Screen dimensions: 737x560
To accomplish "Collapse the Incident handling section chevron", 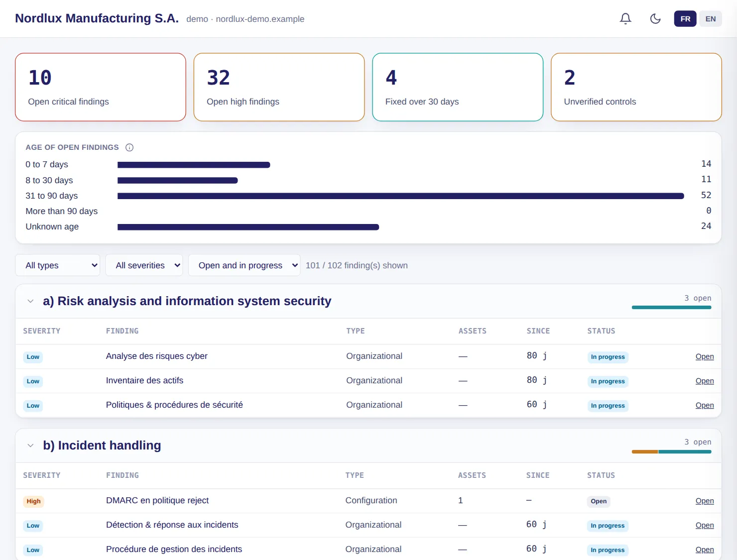I will tap(30, 446).
